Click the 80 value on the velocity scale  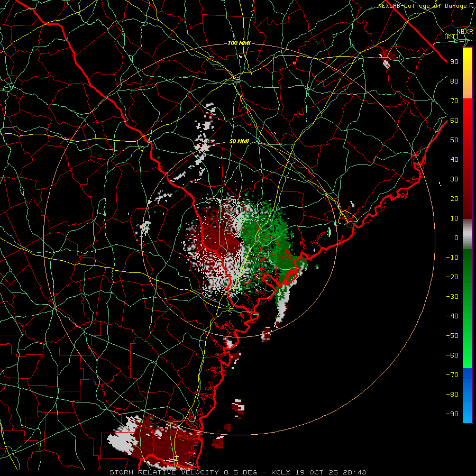point(454,81)
